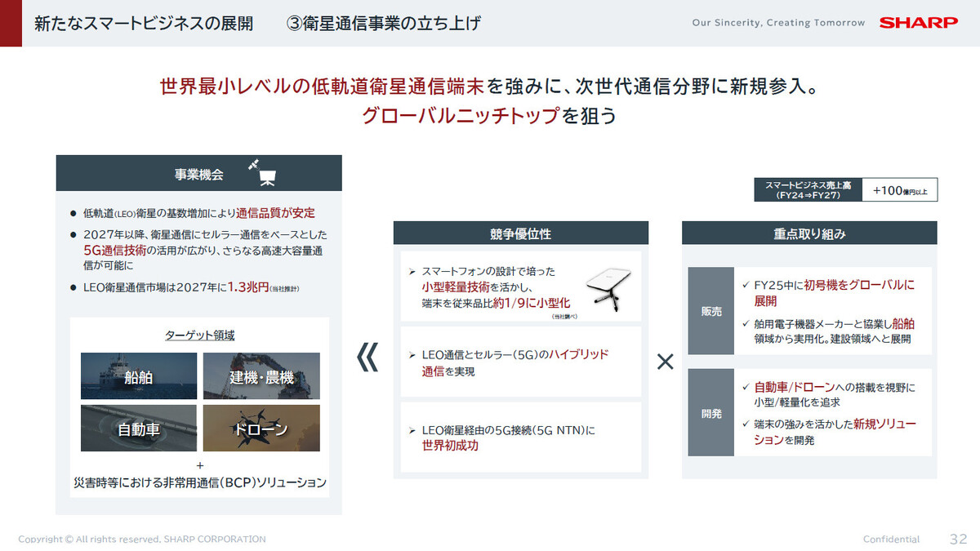Click the slide title 新たなスマートビジネスの展開
980x551 pixels.
[143, 24]
